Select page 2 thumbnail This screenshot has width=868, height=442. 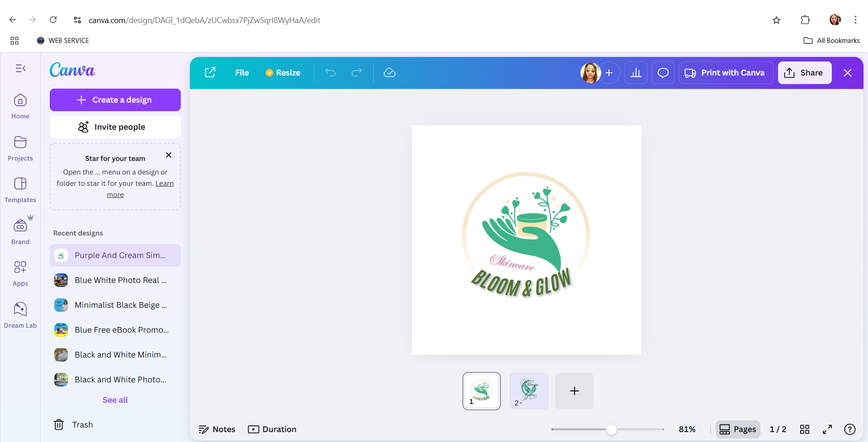529,391
